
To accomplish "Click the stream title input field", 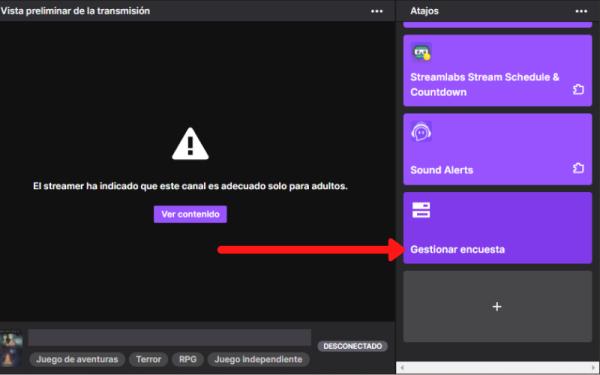I will tap(170, 338).
